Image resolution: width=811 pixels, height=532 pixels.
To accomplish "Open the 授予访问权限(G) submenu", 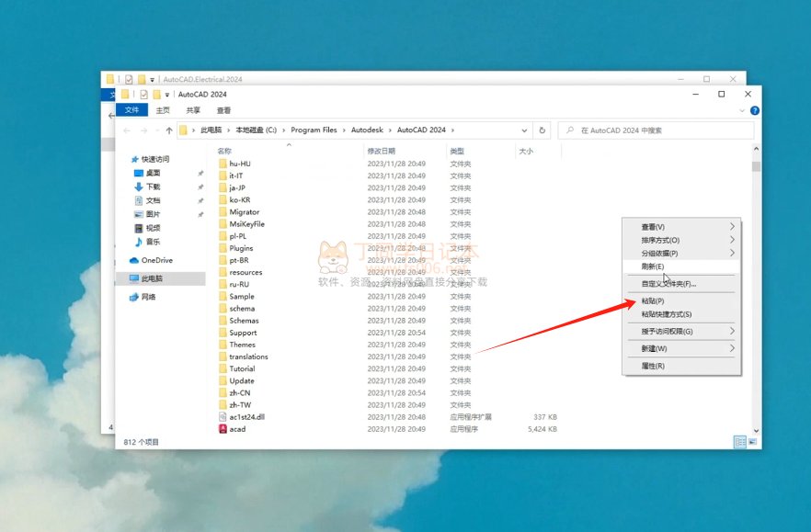I will (681, 331).
